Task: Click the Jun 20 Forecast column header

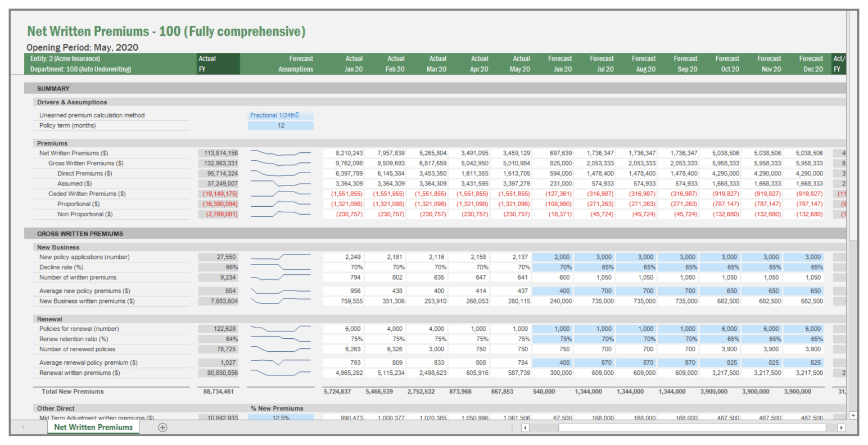Action: (x=560, y=63)
